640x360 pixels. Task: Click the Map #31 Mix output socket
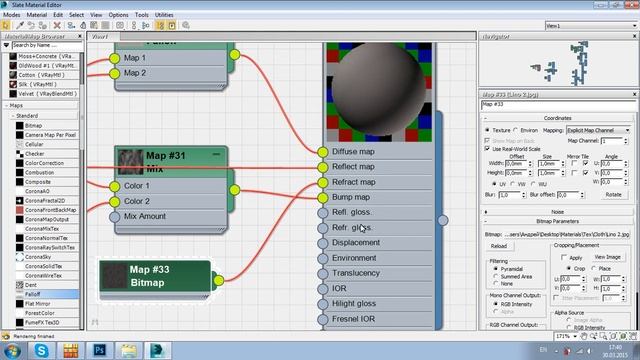pos(235,190)
